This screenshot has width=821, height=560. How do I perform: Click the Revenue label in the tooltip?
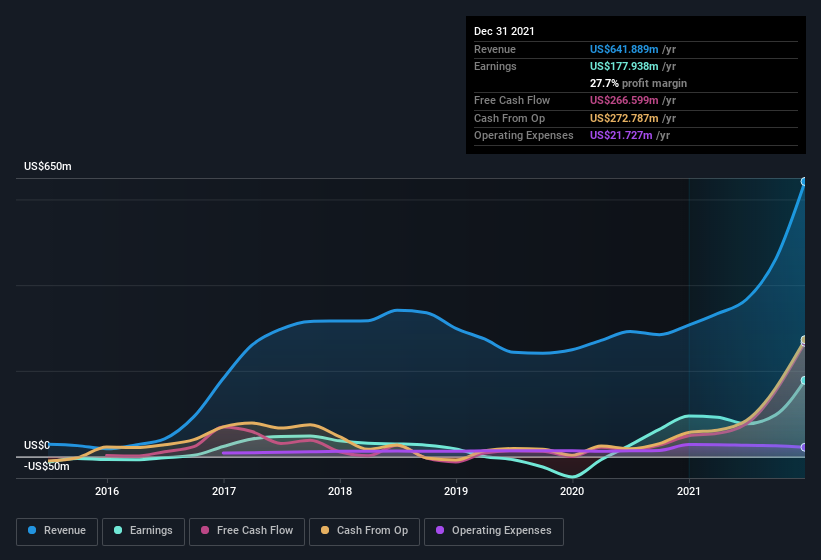pos(495,49)
